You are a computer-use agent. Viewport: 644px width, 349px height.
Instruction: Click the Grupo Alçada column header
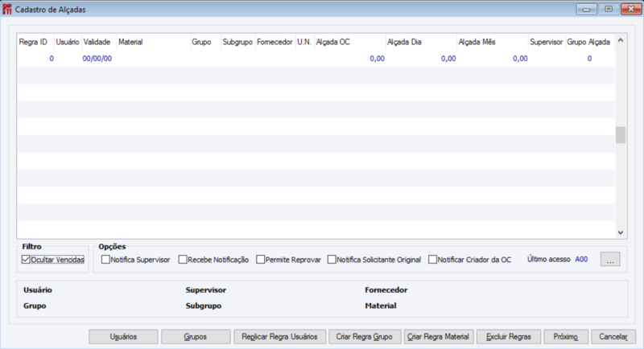tap(589, 42)
